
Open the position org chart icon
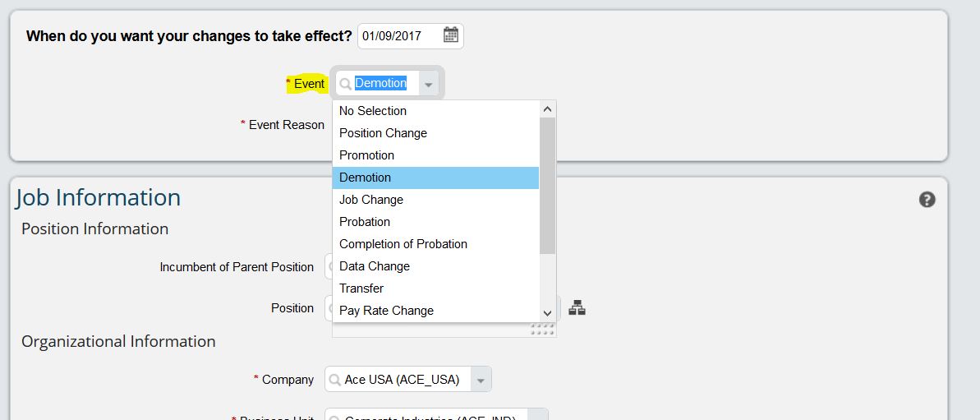tap(577, 307)
